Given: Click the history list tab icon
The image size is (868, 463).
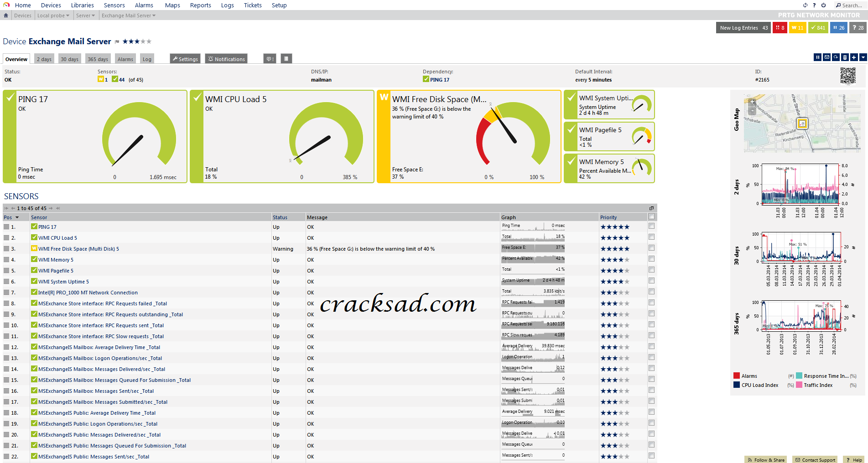Looking at the screenshot, I should click(x=286, y=59).
